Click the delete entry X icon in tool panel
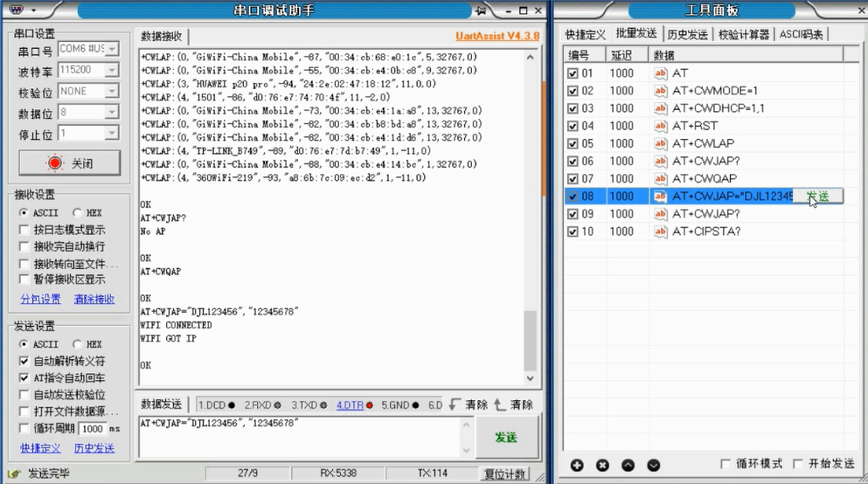The image size is (868, 484). tap(602, 465)
